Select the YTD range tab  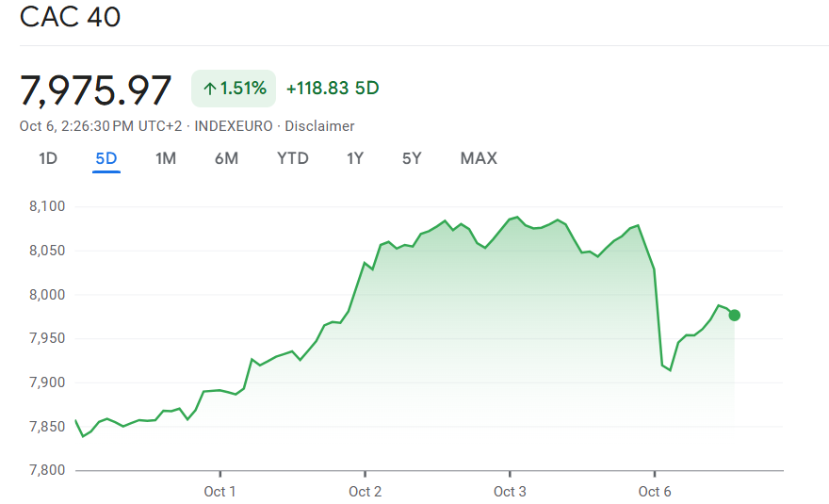coord(293,158)
